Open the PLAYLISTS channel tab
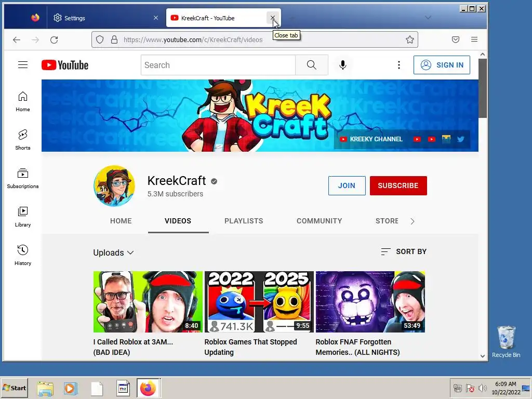This screenshot has height=399, width=532. [x=244, y=221]
